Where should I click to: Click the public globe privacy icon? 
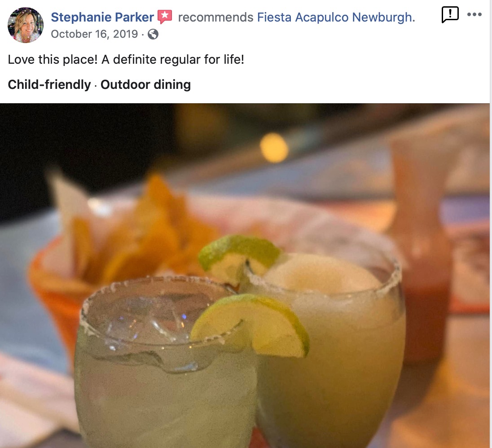pos(153,34)
